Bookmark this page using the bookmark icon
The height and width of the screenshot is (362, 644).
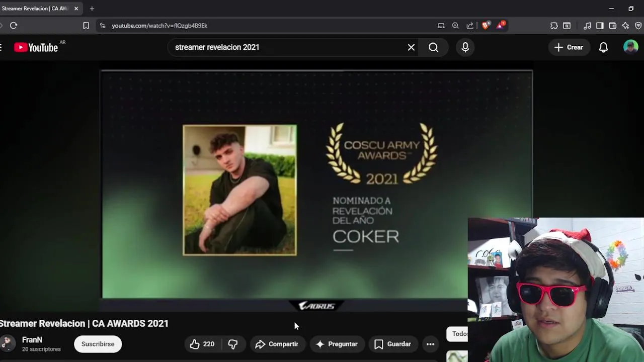tap(86, 26)
